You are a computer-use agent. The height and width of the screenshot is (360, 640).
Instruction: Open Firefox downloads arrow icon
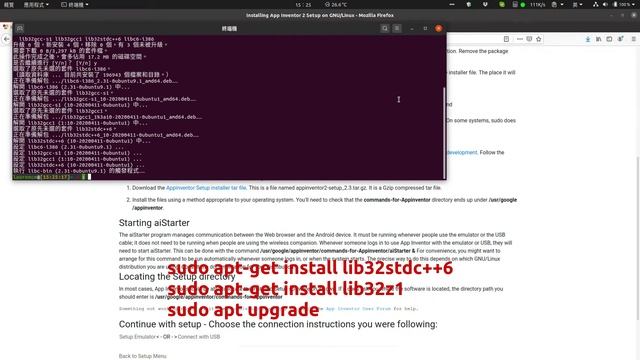coord(588,39)
